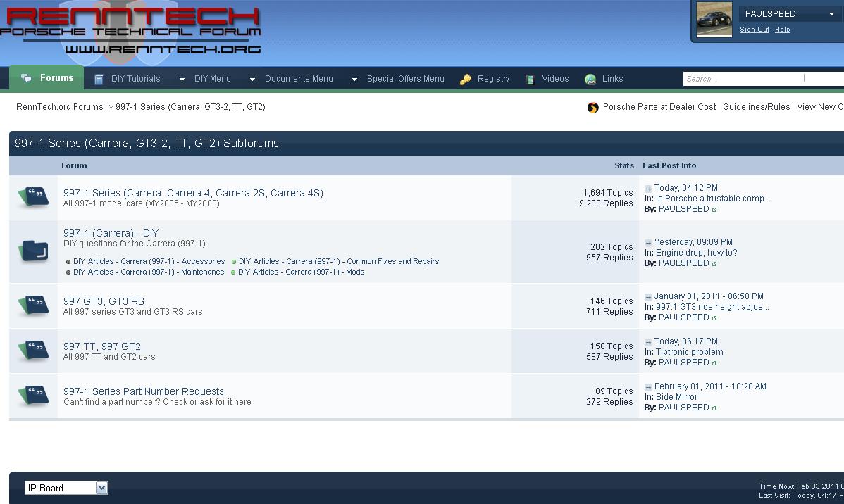Viewport: 844px width, 504px height.
Task: Open Documents Menu item
Action: 299,79
